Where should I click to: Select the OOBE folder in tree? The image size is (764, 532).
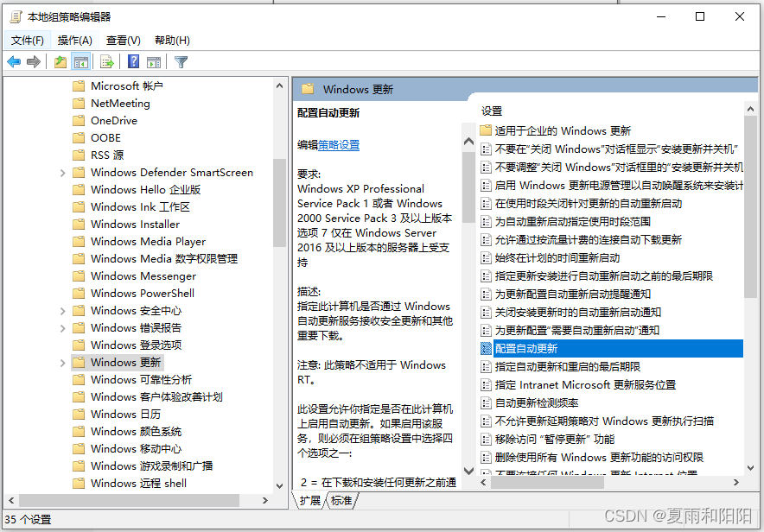[x=105, y=137]
